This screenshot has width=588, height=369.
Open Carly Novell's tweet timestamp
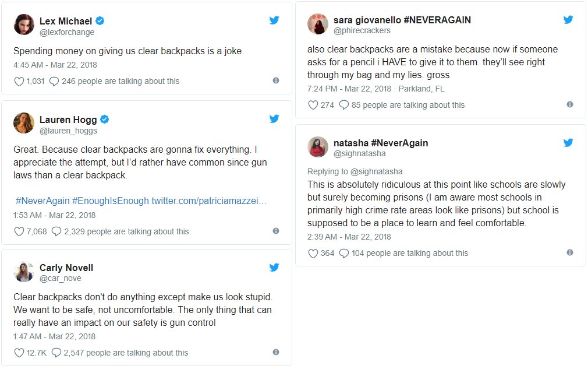tap(55, 337)
